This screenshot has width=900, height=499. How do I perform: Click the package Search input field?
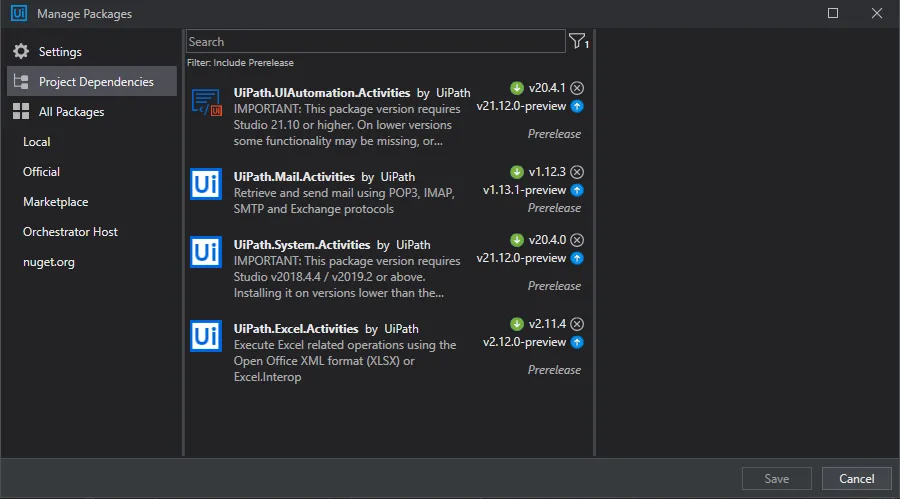(375, 42)
